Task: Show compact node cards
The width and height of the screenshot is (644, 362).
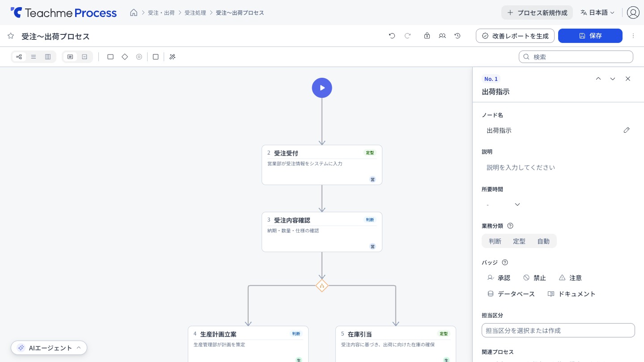Action: tap(85, 57)
